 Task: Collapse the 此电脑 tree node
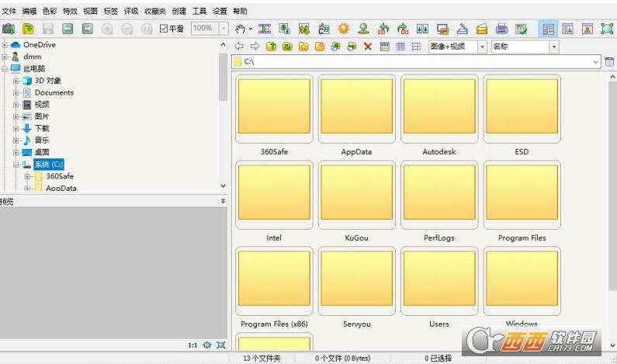coord(5,68)
